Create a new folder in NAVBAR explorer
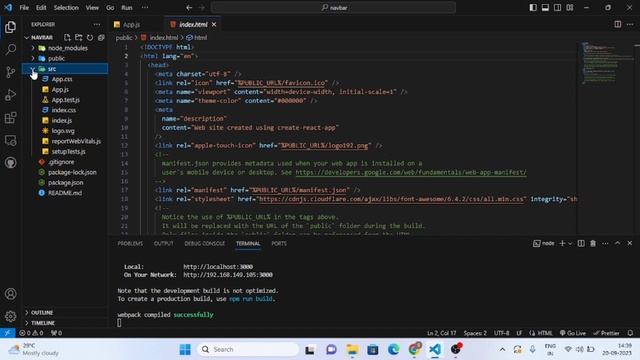Image resolution: width=640 pixels, height=360 pixels. (78, 38)
